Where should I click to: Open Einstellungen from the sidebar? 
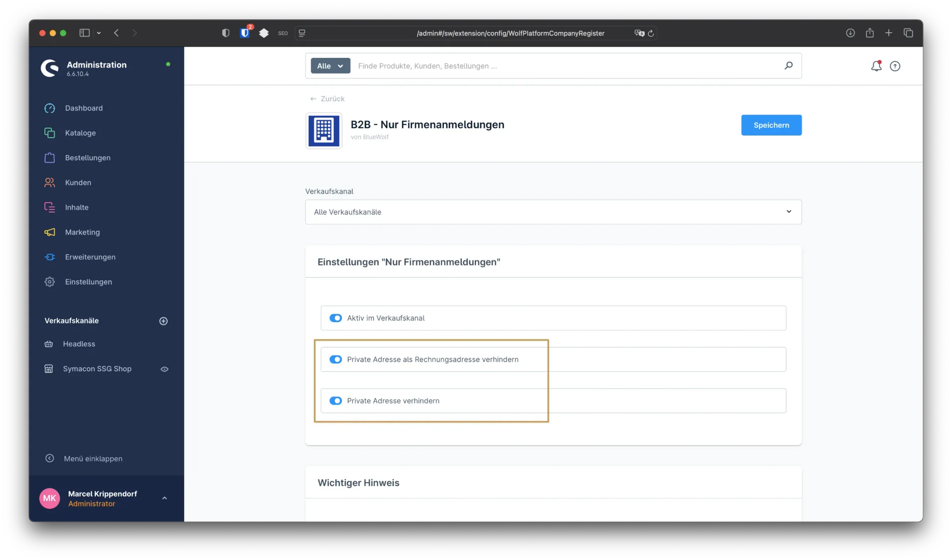click(x=88, y=282)
